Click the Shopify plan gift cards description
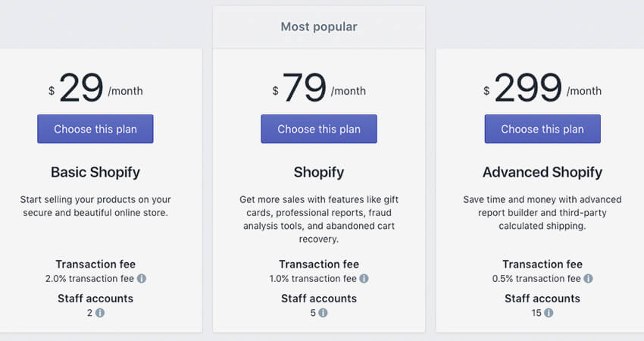Image resolution: width=644 pixels, height=341 pixels. pos(319,219)
